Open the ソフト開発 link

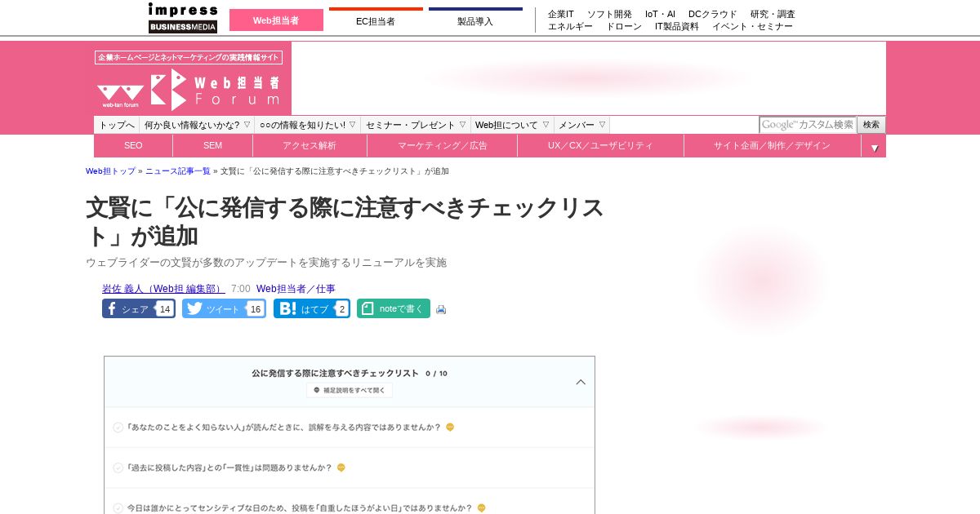click(609, 14)
